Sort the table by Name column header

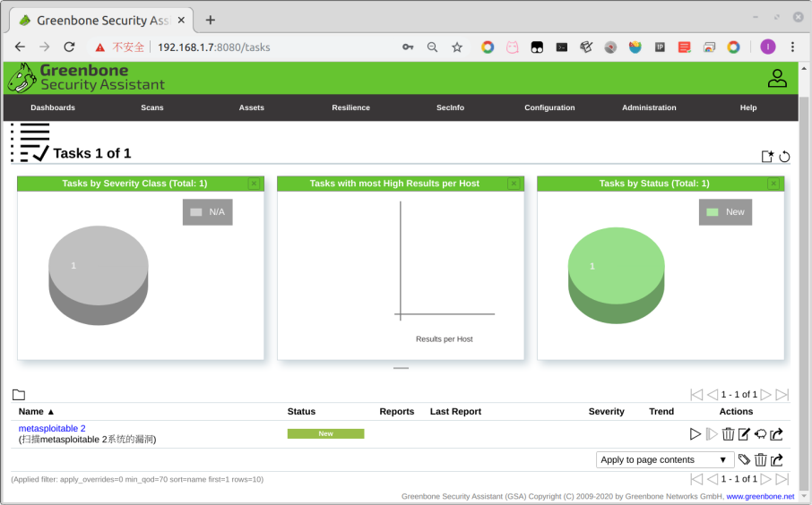[x=31, y=412]
